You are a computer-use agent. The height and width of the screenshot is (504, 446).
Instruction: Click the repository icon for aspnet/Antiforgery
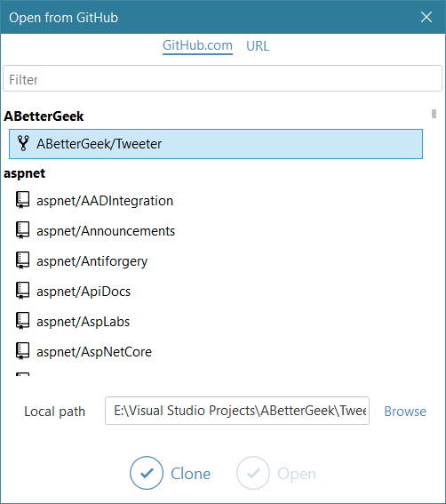tap(22, 260)
